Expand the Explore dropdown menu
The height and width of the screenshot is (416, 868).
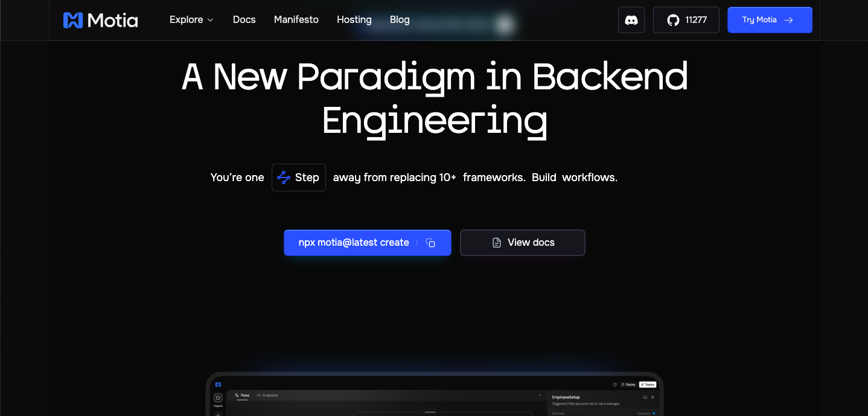click(191, 20)
